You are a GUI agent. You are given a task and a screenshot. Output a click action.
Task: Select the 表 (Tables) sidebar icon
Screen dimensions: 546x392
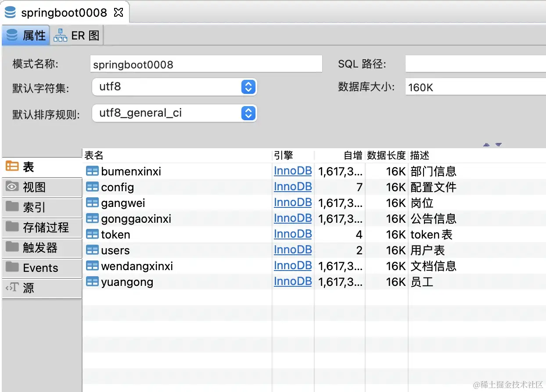[x=12, y=167]
